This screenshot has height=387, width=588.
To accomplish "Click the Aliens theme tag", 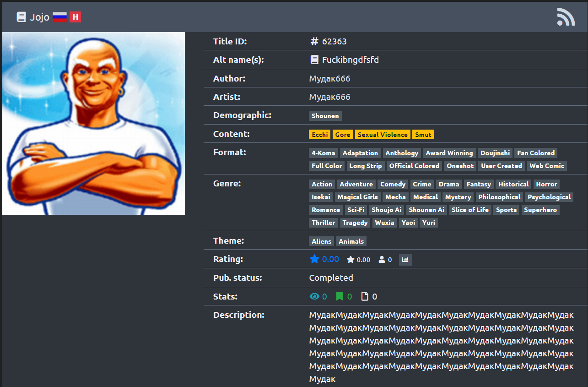I will click(x=321, y=241).
